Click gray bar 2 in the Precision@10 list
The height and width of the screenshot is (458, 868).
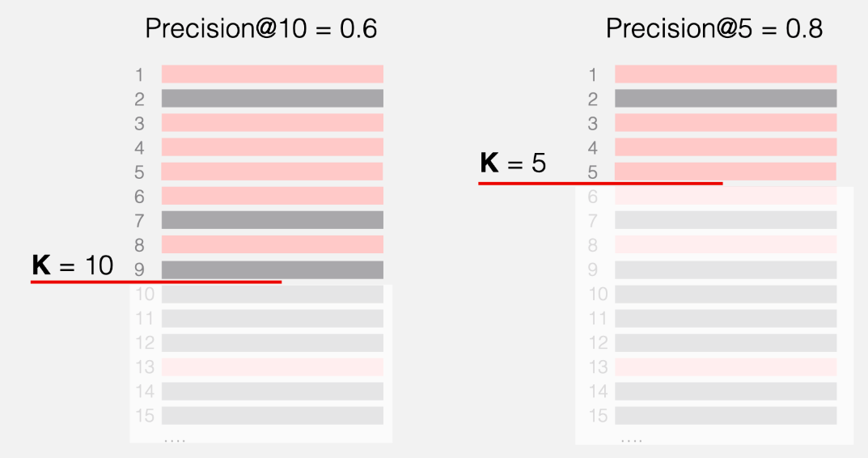point(272,99)
